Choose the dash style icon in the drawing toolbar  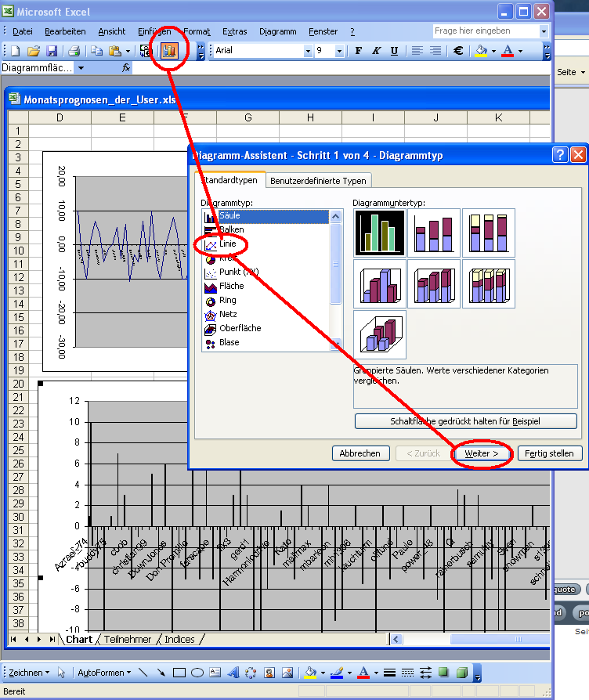pos(407,673)
